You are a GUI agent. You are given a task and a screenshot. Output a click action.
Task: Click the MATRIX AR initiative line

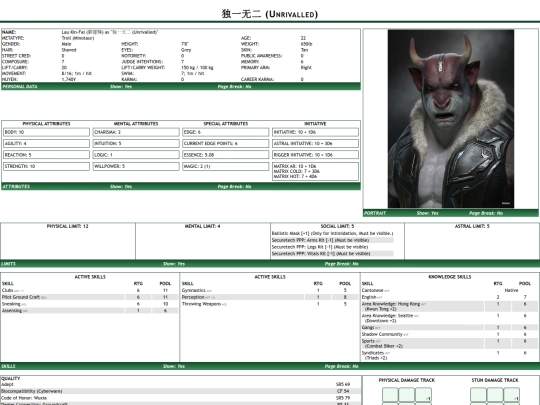(x=295, y=166)
